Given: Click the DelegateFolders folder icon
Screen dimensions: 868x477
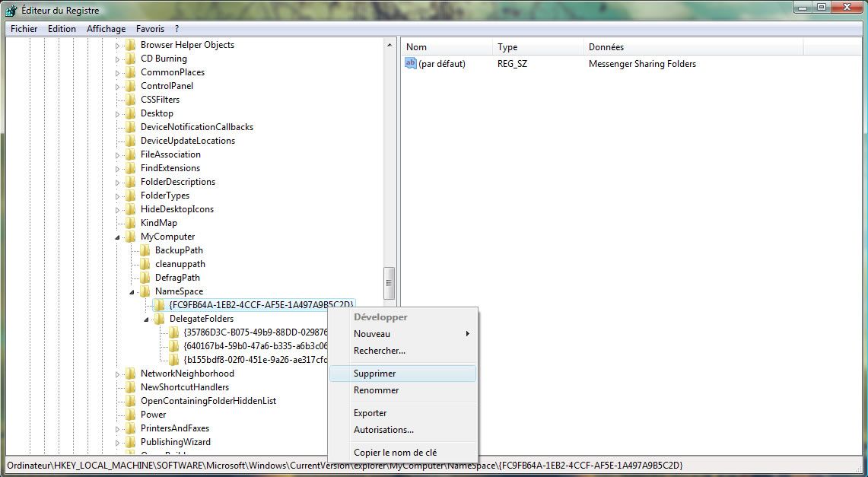Looking at the screenshot, I should pos(160,319).
